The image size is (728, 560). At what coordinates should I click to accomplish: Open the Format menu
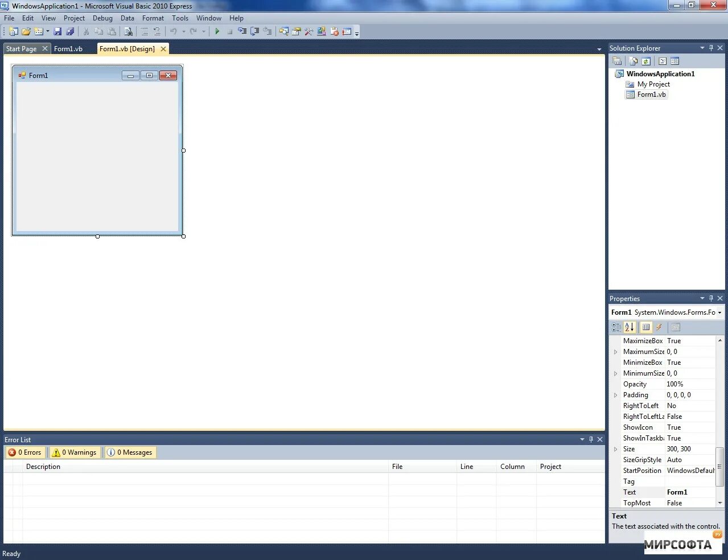(153, 18)
